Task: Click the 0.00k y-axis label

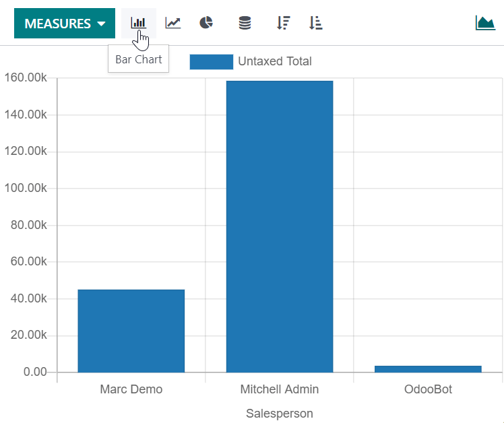Action: (31, 372)
